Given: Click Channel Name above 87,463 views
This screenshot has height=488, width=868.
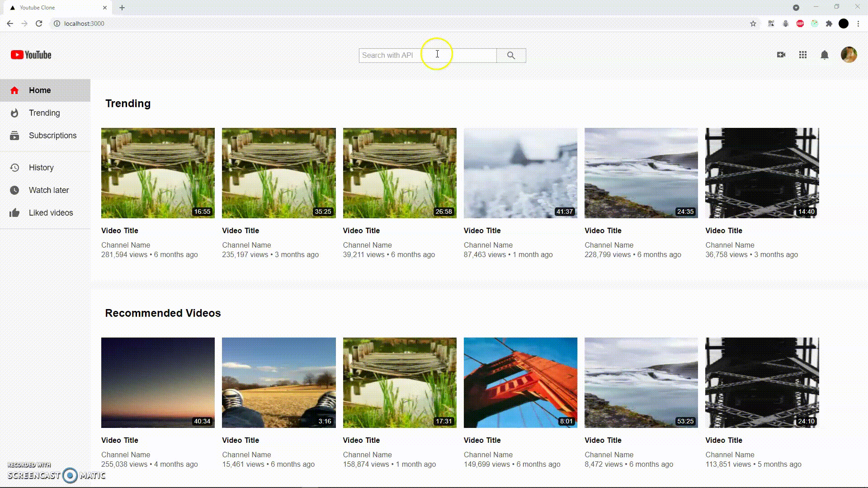Looking at the screenshot, I should click(488, 245).
